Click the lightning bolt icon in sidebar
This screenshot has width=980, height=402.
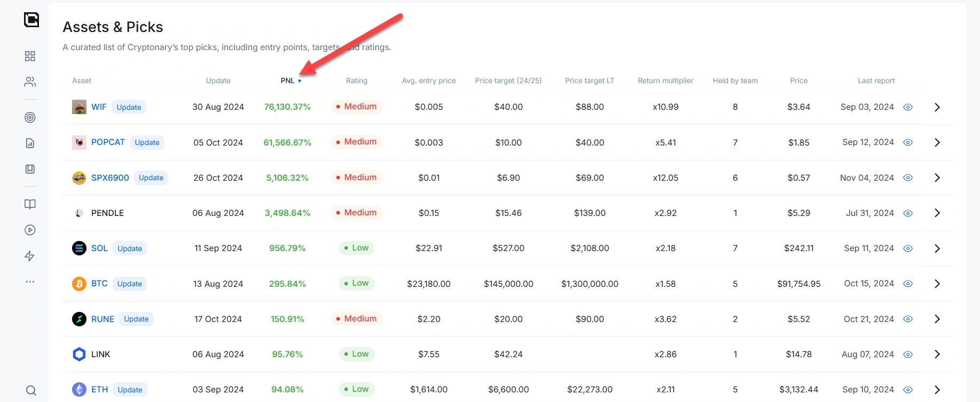[x=30, y=256]
